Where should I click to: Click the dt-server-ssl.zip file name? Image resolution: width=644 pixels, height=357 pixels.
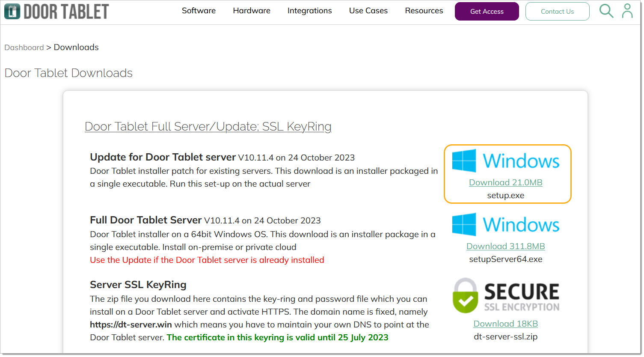[x=506, y=336]
